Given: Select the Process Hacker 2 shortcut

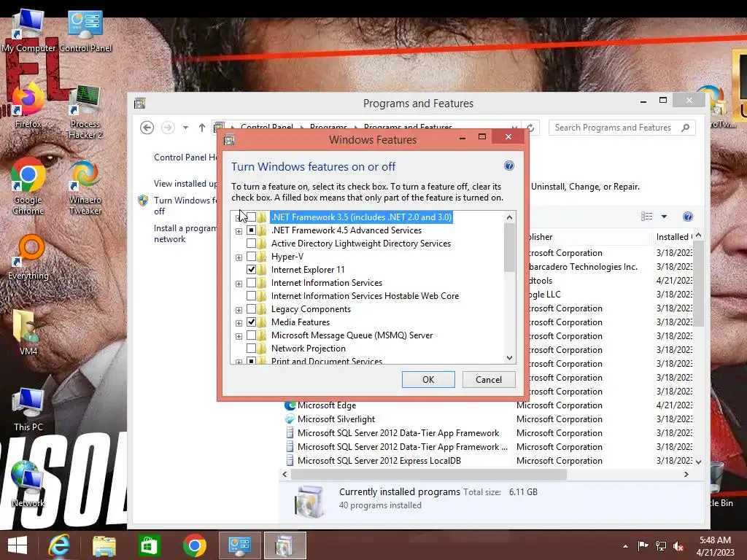Looking at the screenshot, I should (x=85, y=112).
